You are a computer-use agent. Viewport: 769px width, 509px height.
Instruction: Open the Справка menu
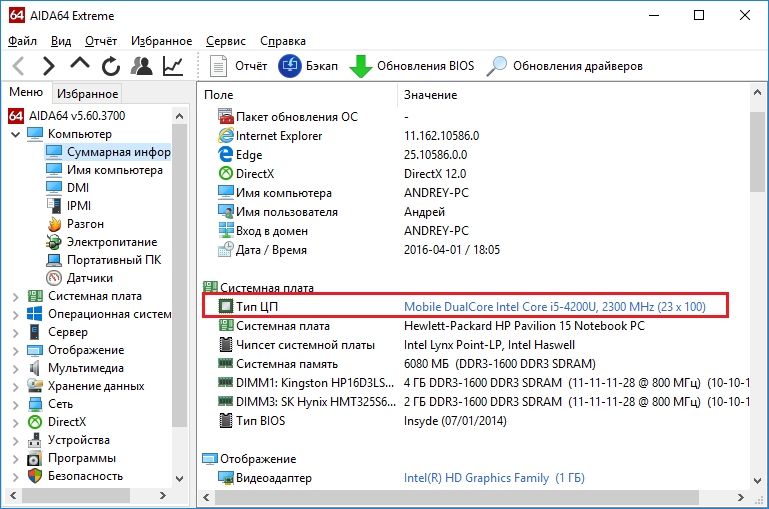click(283, 41)
